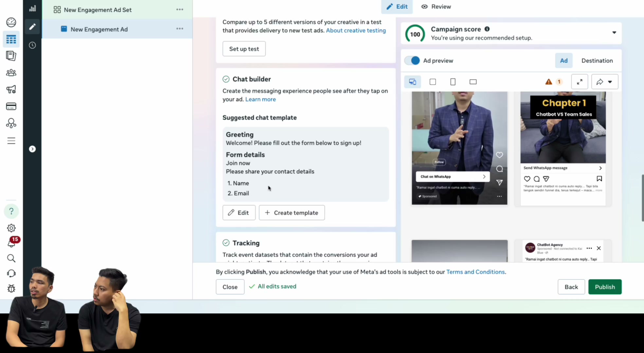Select the square feed preview format
This screenshot has height=353, width=644.
pyautogui.click(x=433, y=82)
